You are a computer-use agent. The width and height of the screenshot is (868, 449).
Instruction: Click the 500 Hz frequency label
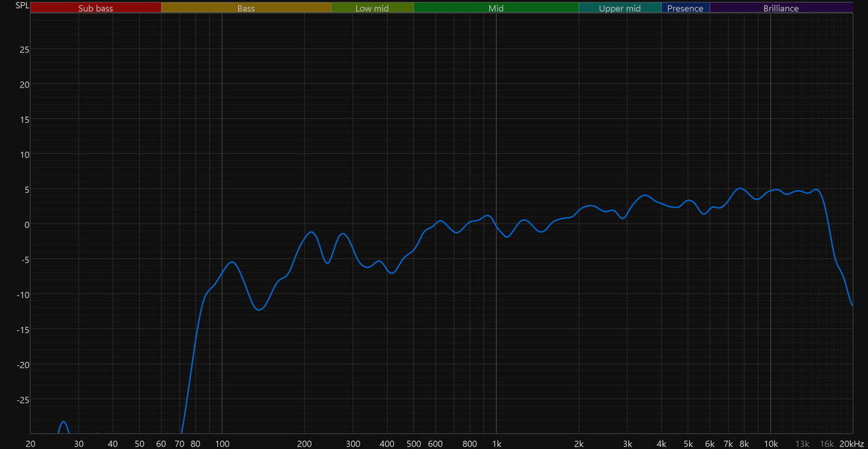click(413, 444)
